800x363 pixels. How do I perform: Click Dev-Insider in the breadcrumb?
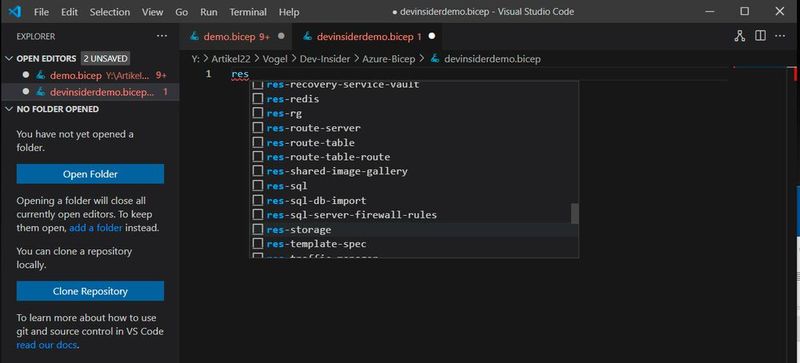coord(325,59)
